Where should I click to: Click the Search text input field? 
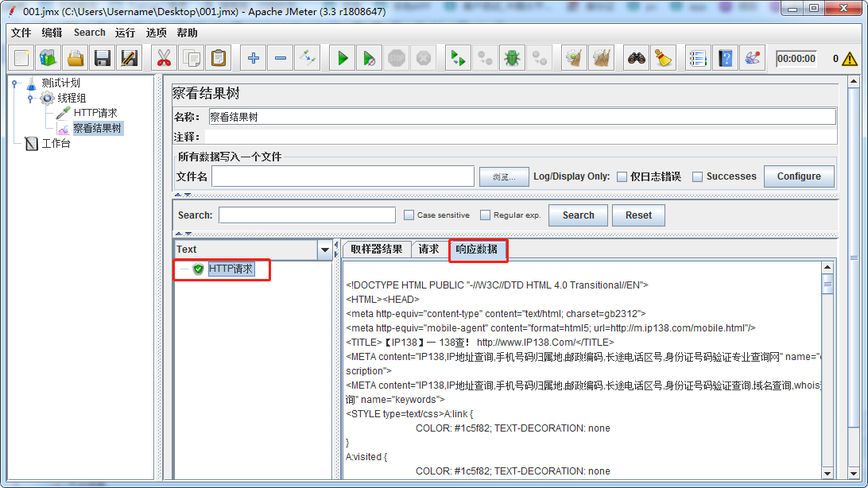(x=308, y=215)
